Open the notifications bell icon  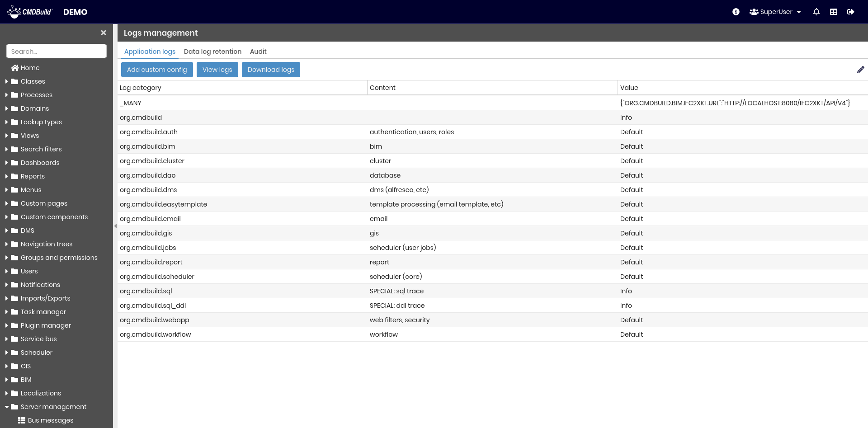click(816, 12)
